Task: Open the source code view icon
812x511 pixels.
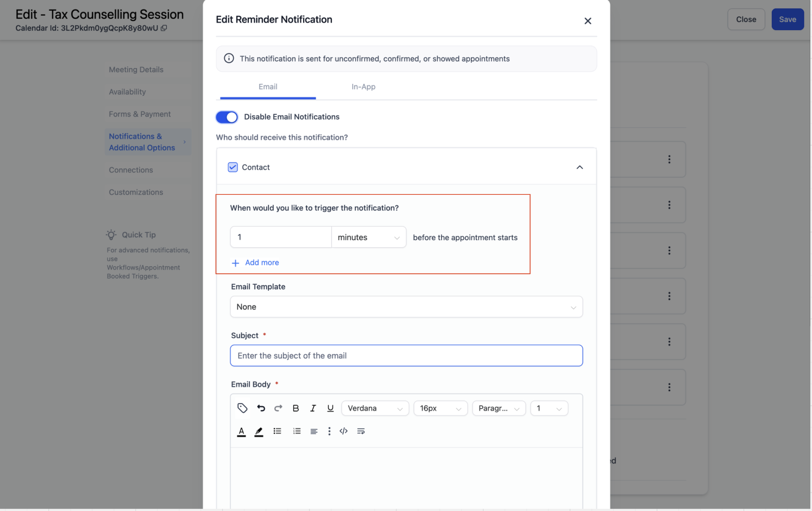Action: pyautogui.click(x=343, y=431)
